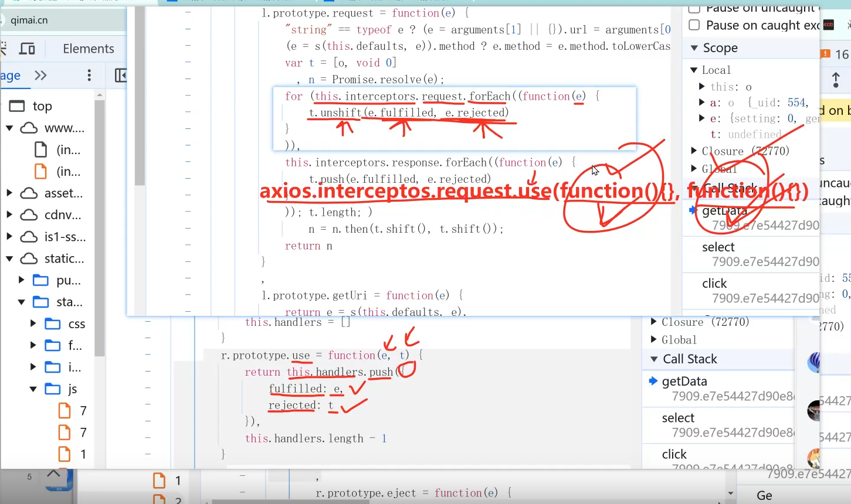This screenshot has width=851, height=504.
Task: Click the red 4320 badge icon
Action: pyautogui.click(x=829, y=25)
